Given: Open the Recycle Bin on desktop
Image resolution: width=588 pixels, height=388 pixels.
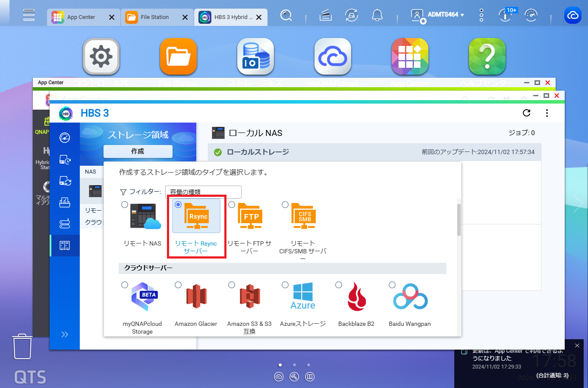Looking at the screenshot, I should pyautogui.click(x=22, y=347).
